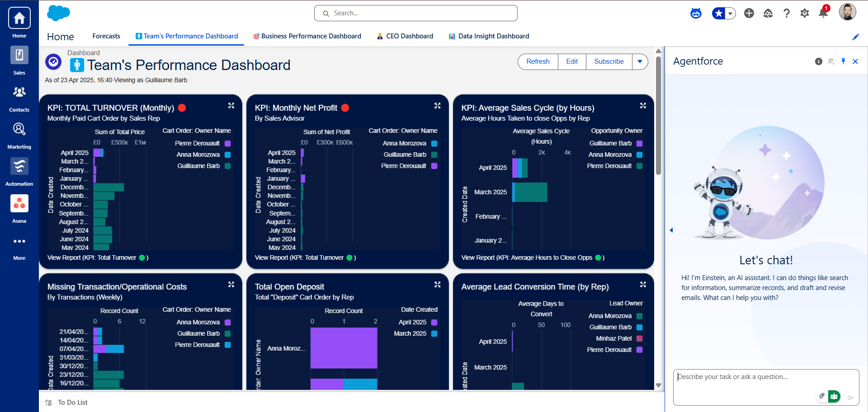Open the To Do List utility bar item
Image resolution: width=868 pixels, height=412 pixels.
click(x=67, y=403)
